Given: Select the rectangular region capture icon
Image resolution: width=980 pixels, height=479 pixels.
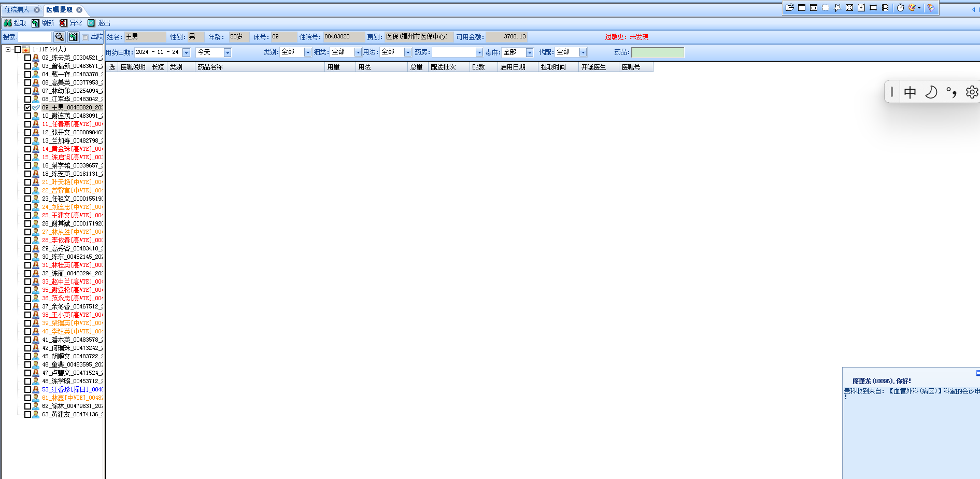Looking at the screenshot, I should (x=826, y=8).
